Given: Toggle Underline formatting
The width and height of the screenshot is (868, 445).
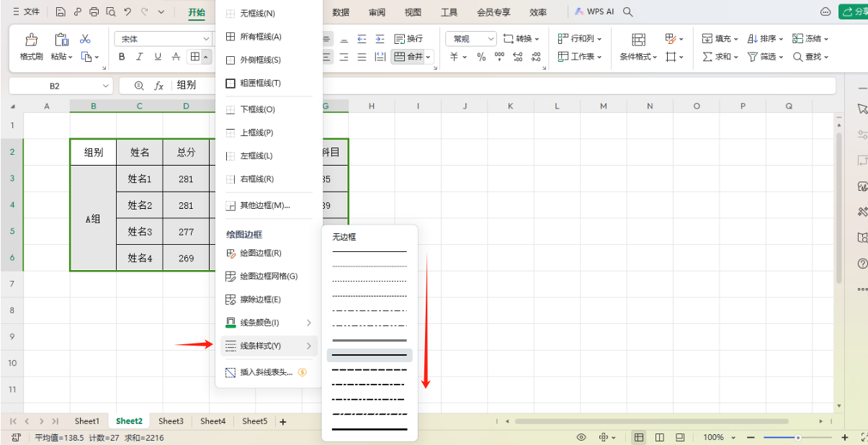Looking at the screenshot, I should point(157,57).
